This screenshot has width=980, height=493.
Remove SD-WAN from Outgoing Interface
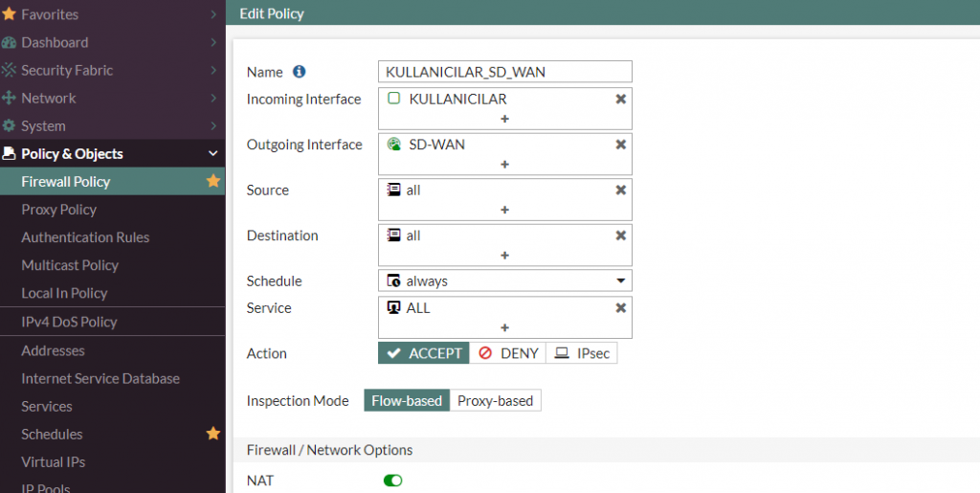pyautogui.click(x=620, y=145)
